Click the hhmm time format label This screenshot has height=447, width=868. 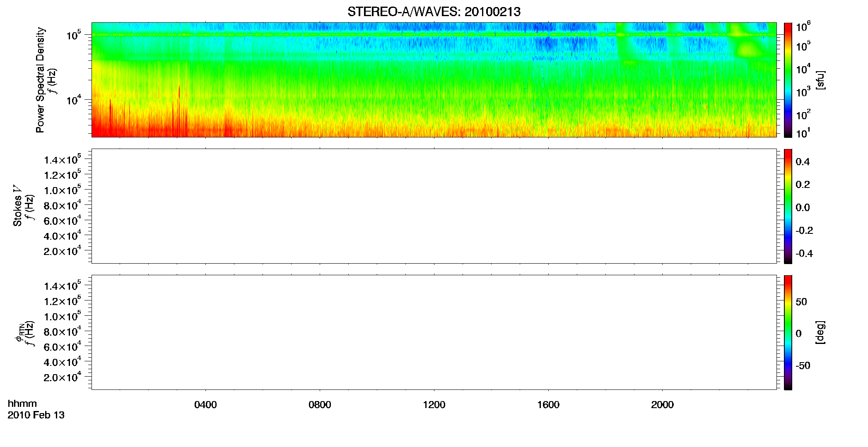coord(22,404)
